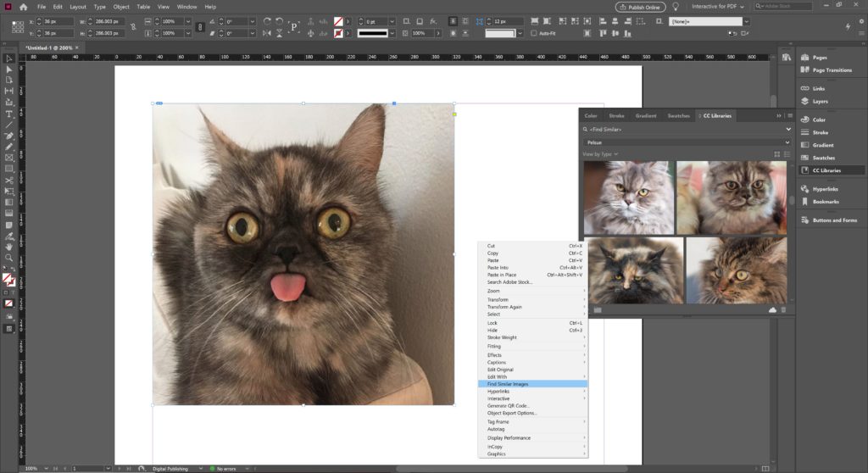
Task: Click the lightbulb Learn icon
Action: 676,7
